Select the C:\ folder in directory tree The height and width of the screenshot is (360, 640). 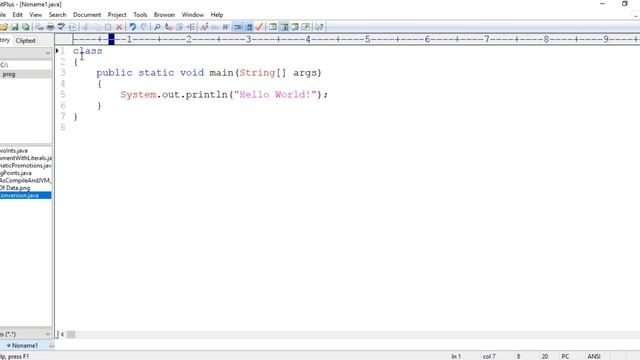point(4,65)
